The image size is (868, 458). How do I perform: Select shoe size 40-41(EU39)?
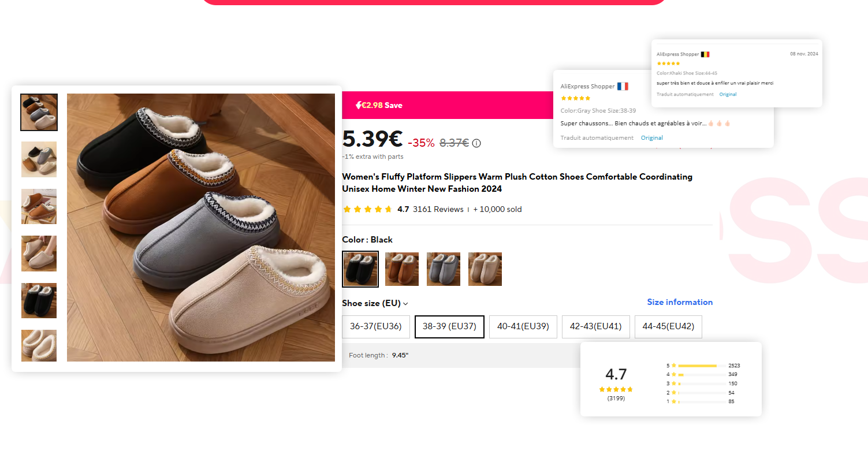pos(523,326)
